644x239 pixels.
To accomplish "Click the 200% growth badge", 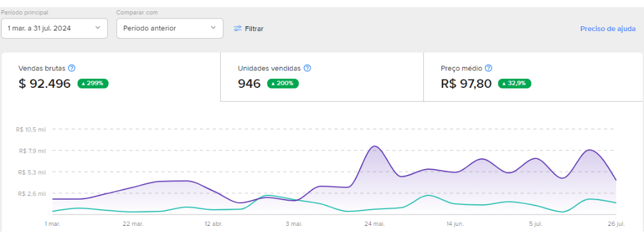I will 283,84.
